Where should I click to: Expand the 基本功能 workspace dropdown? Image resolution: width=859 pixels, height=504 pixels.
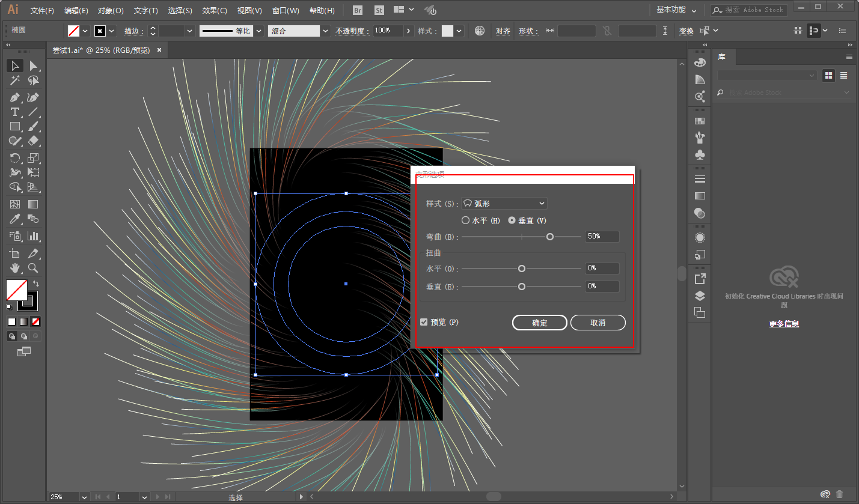(x=676, y=10)
